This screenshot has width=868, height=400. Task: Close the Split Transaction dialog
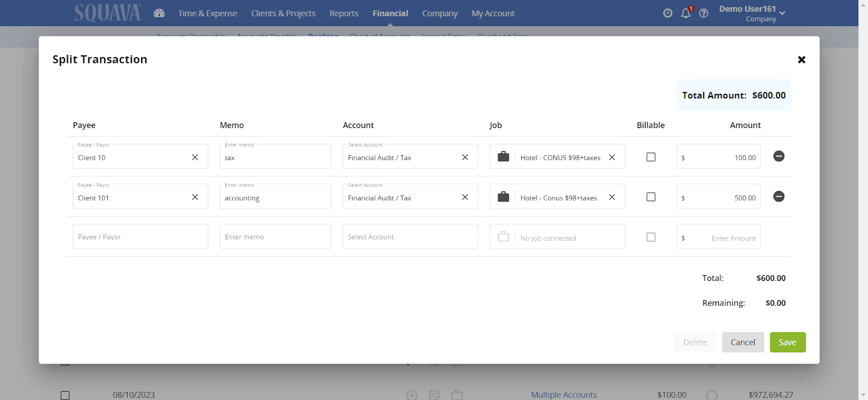(801, 60)
